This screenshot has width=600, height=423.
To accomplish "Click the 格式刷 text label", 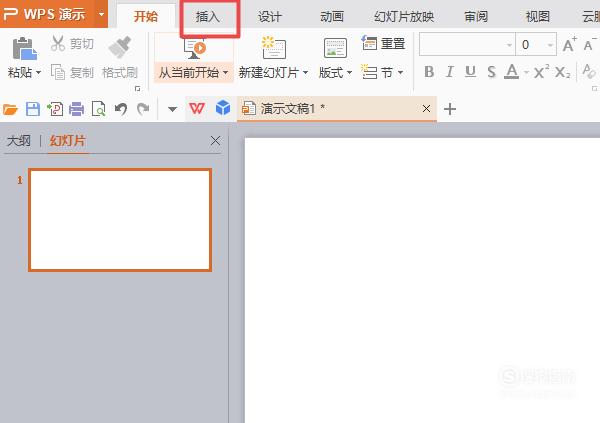I will [x=120, y=72].
